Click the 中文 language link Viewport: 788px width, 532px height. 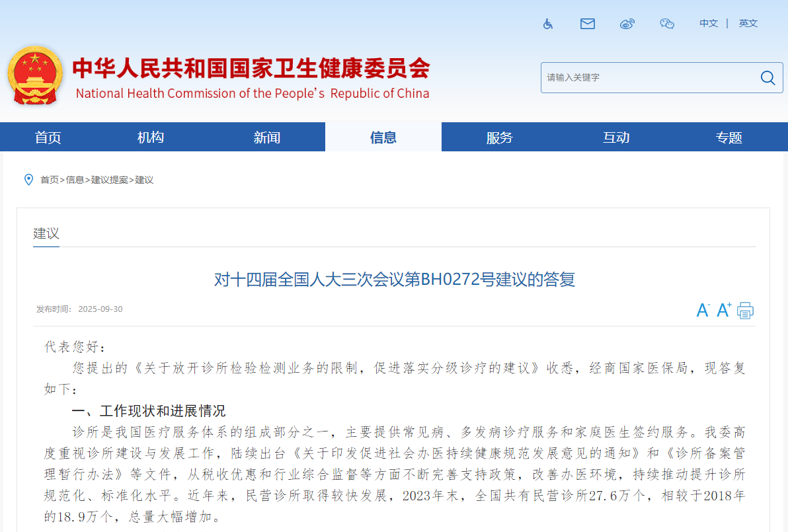[708, 23]
